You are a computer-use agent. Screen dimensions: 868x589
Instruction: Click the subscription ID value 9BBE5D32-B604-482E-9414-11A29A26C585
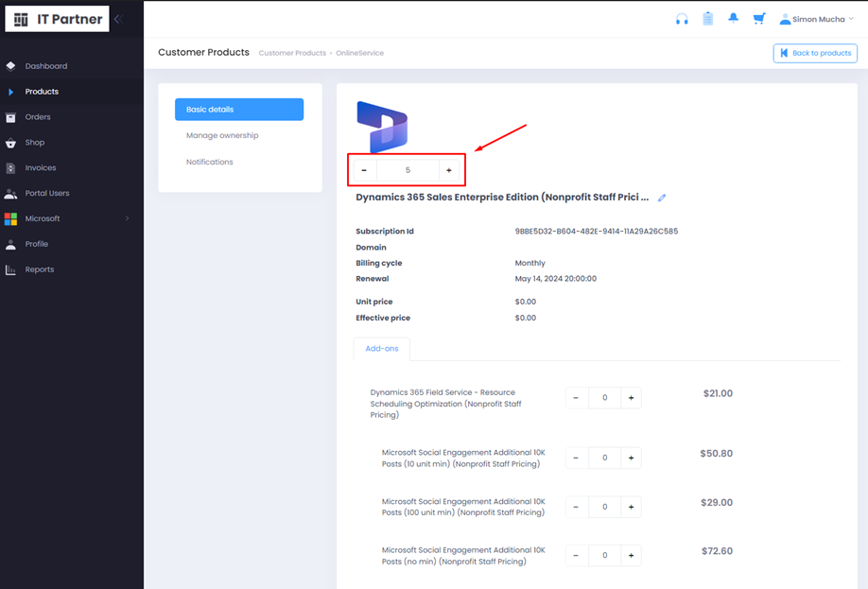pyautogui.click(x=597, y=232)
